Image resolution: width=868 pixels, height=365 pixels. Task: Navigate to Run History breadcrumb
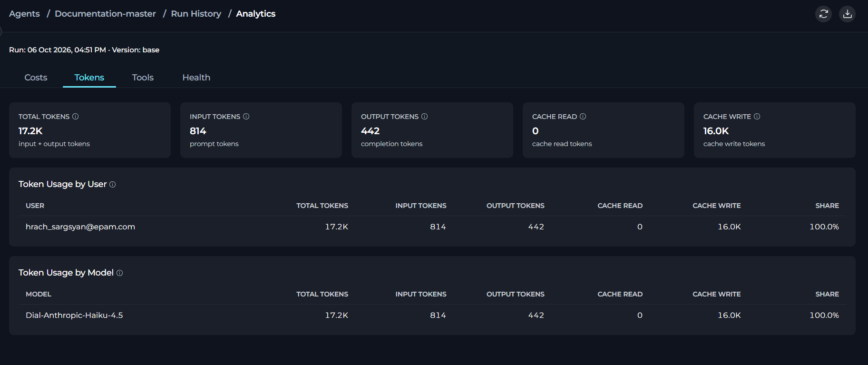pos(196,14)
